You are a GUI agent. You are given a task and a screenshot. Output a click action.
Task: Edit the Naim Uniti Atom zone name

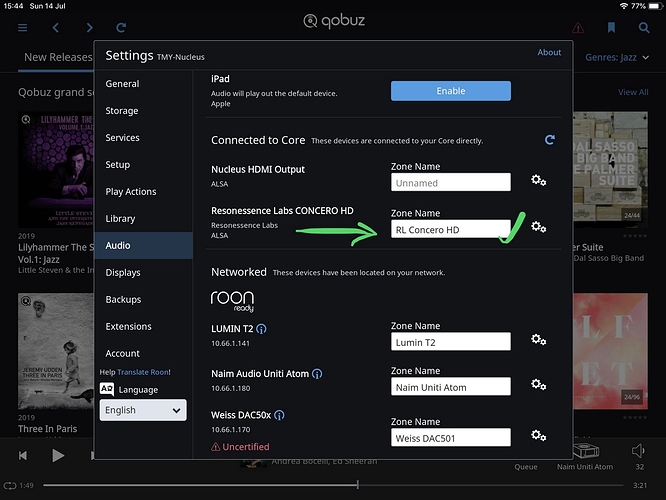tap(451, 387)
